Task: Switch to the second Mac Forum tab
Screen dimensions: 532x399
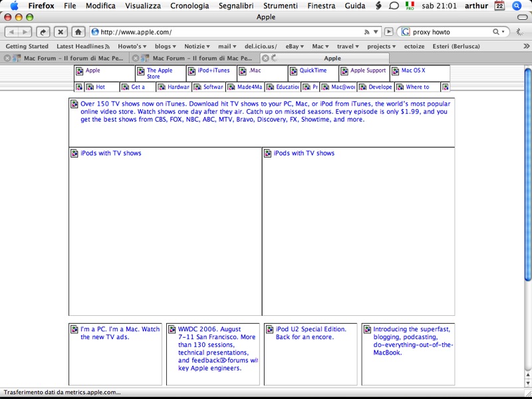Action: point(194,59)
